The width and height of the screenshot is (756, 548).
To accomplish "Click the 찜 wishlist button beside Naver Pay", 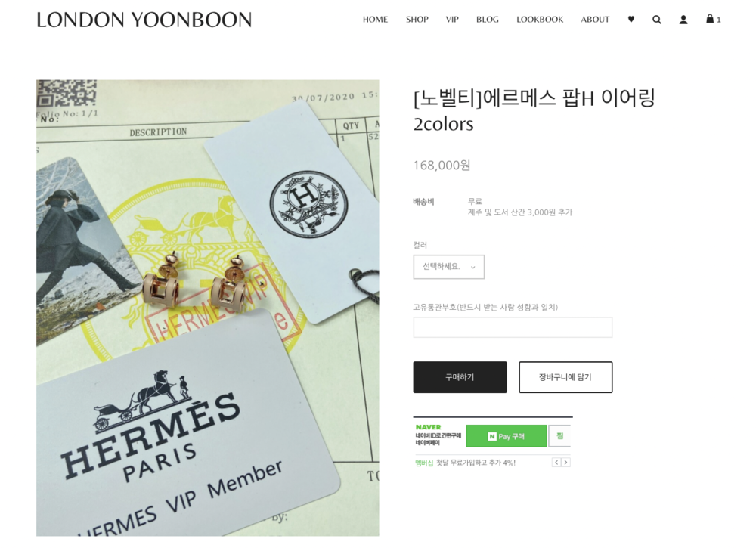I will click(559, 436).
